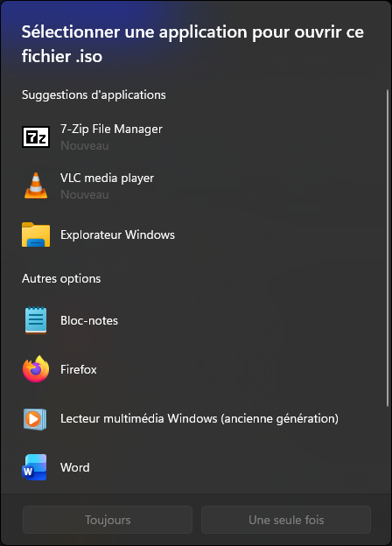Click the Toujours button
The image size is (392, 546).
point(108,520)
